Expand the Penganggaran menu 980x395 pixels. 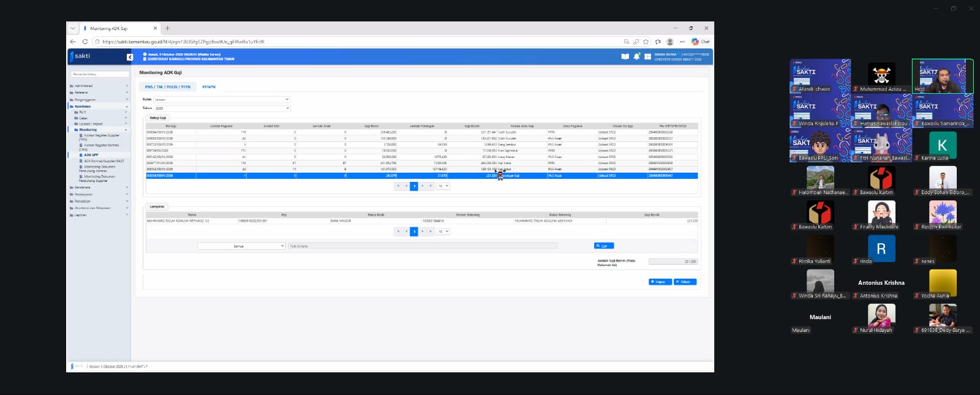click(x=99, y=99)
